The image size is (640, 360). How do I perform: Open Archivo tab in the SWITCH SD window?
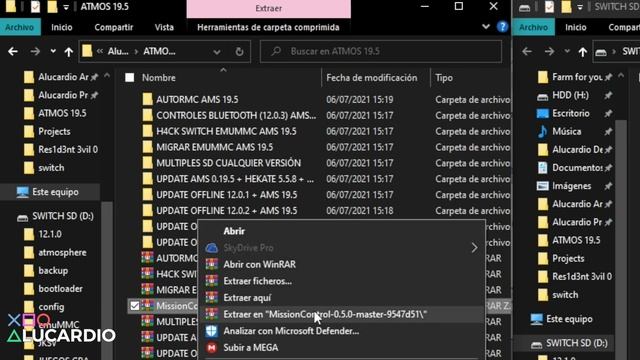point(533,27)
